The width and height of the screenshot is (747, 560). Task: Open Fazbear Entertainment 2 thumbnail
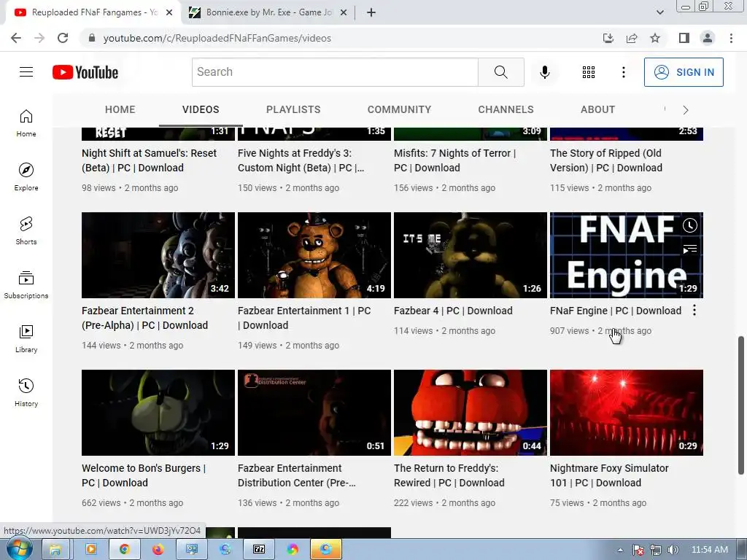[158, 255]
